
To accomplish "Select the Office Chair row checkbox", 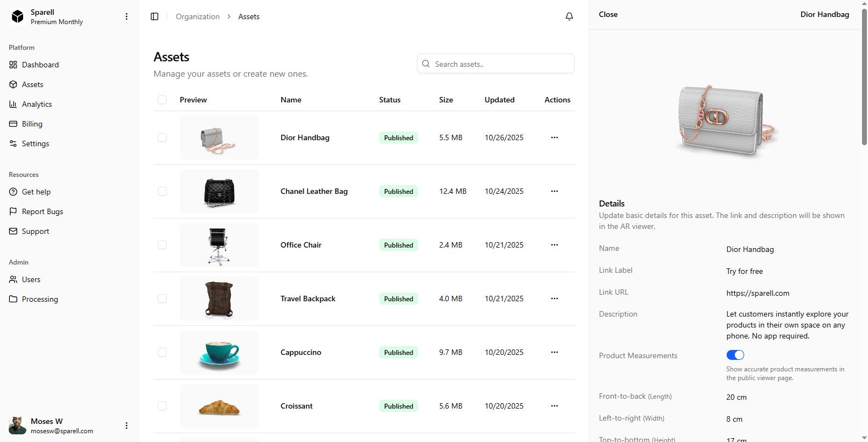I will (162, 245).
